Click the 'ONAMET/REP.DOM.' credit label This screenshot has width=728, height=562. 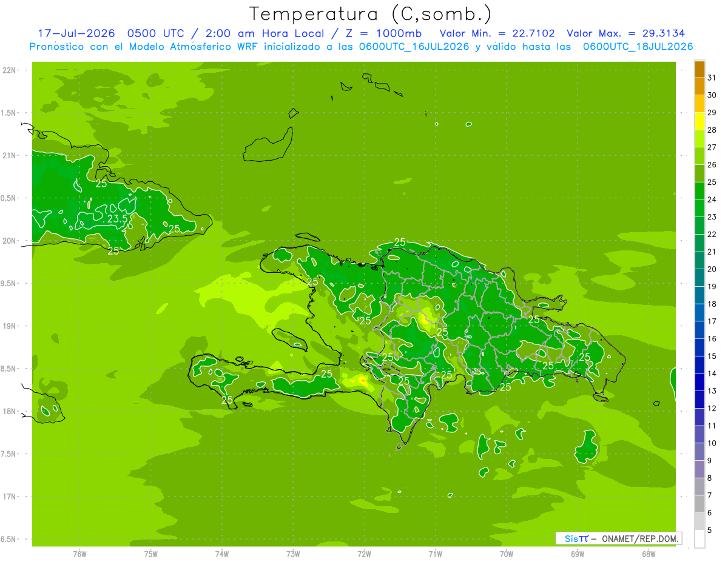(640, 538)
